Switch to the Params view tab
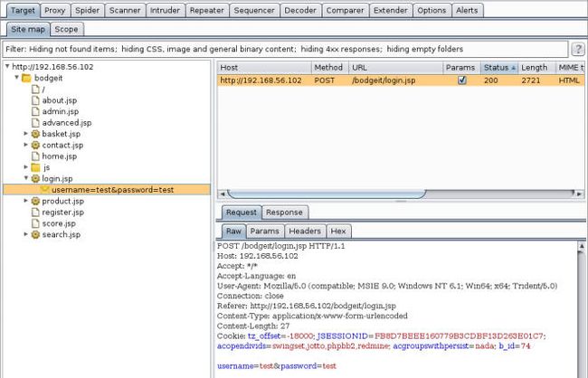Viewport: 588px width, 378px height. point(265,231)
